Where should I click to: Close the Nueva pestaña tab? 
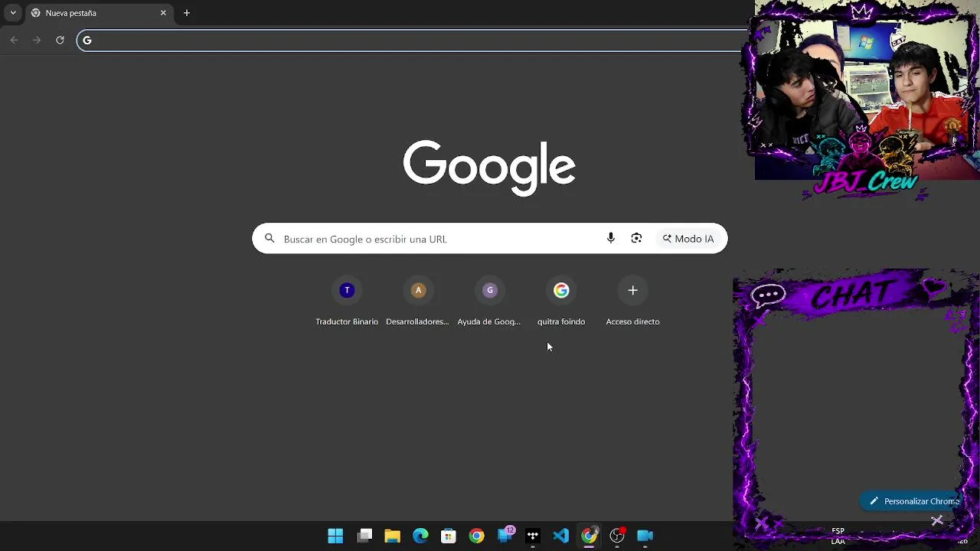(x=163, y=13)
